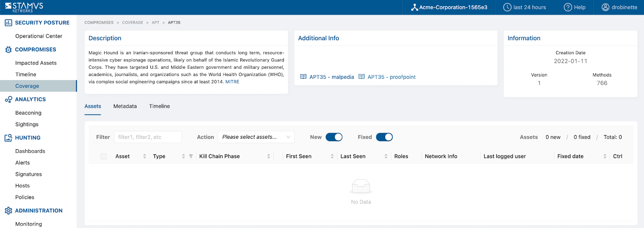Click the Security Posture chart icon
The image size is (644, 228).
click(8, 23)
